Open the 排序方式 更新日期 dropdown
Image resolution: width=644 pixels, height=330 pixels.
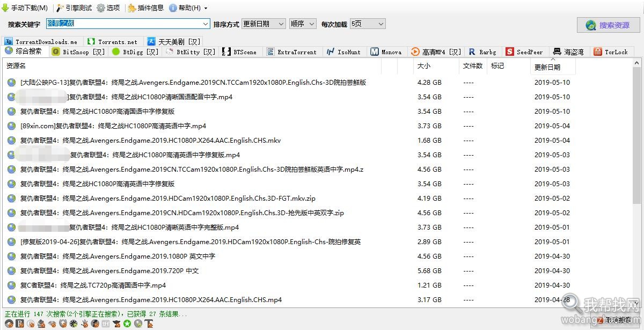coord(264,24)
